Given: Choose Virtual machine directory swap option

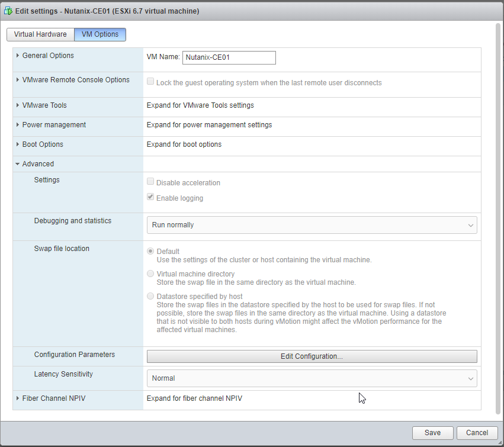Looking at the screenshot, I should [150, 274].
